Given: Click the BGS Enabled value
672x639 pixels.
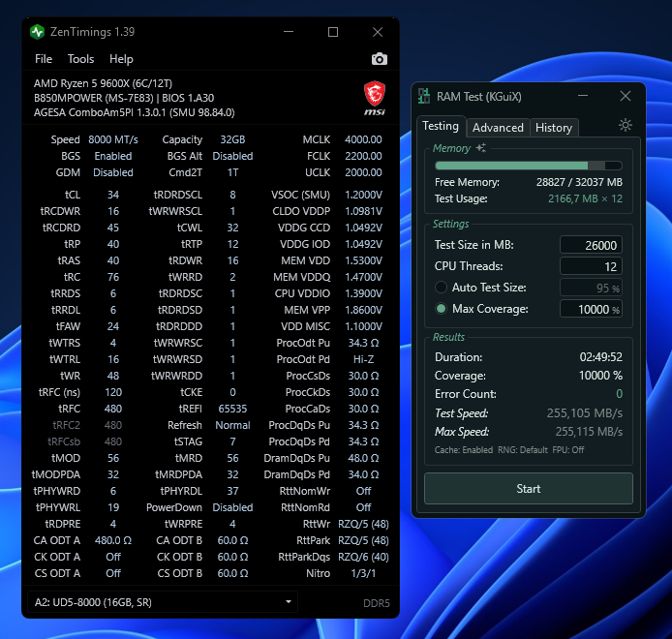Looking at the screenshot, I should (x=113, y=156).
